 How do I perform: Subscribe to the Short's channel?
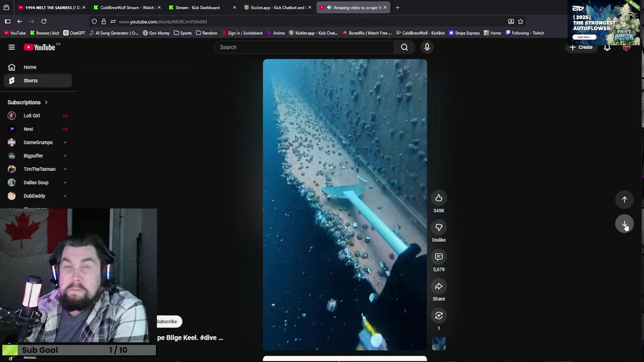[x=167, y=322]
